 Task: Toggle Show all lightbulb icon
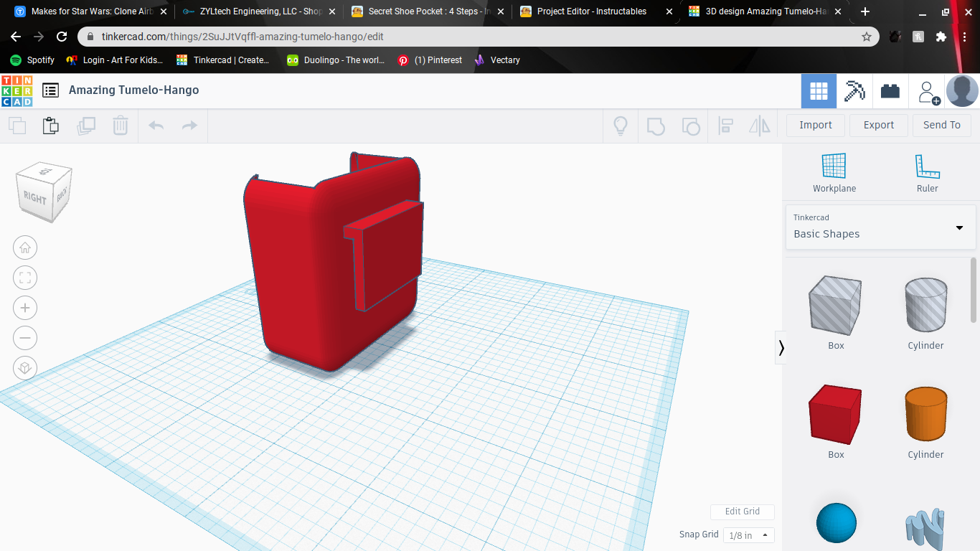pyautogui.click(x=621, y=126)
